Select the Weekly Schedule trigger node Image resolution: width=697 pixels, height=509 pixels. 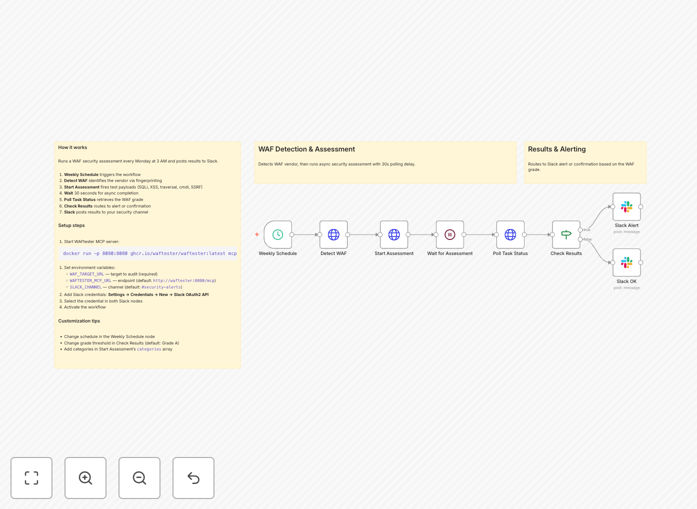point(278,234)
